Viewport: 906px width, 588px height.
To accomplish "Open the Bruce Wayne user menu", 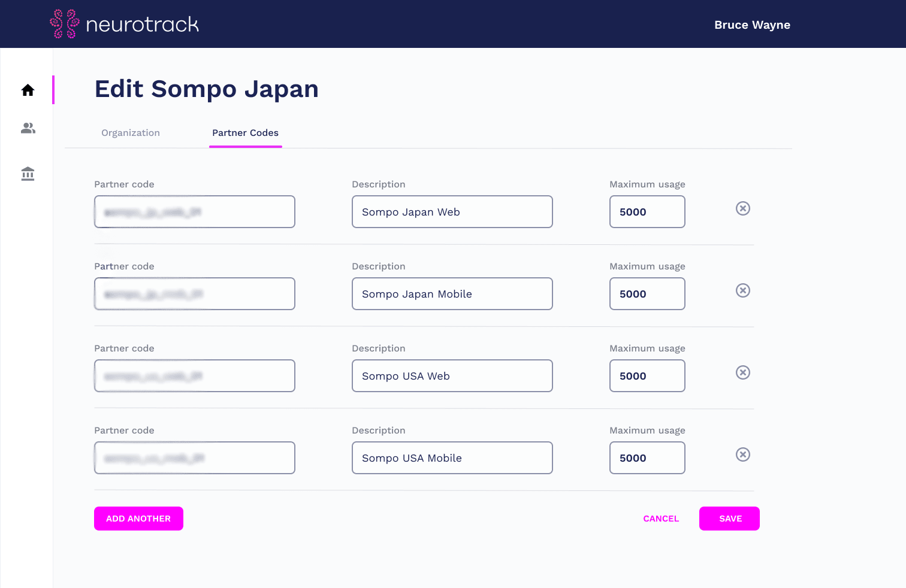I will coord(752,25).
